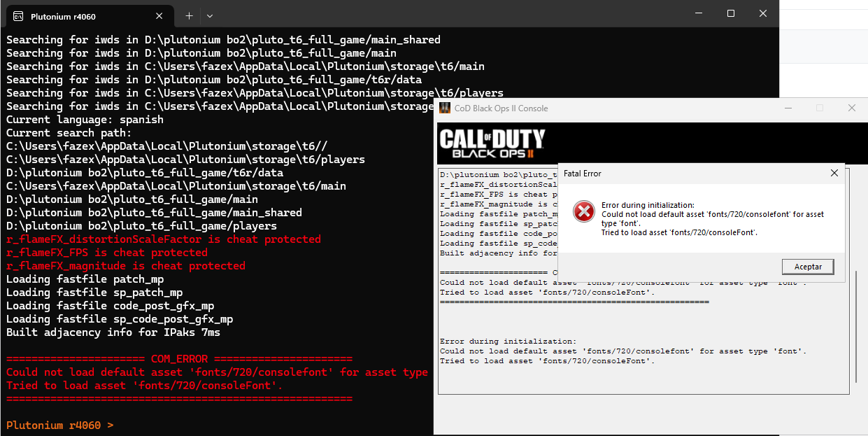The width and height of the screenshot is (868, 436).
Task: Click 'D:\plutonium bo2\pluto_t6_full_game/players' line
Action: 141,226
